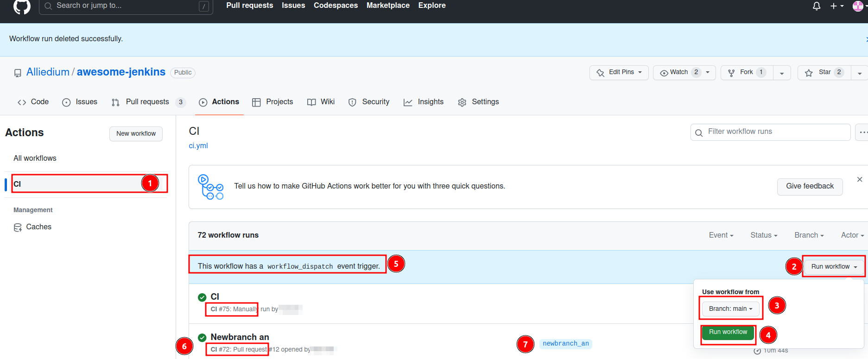Open the top CI workflow run title
Screen dimensions: 868x359
(215, 297)
